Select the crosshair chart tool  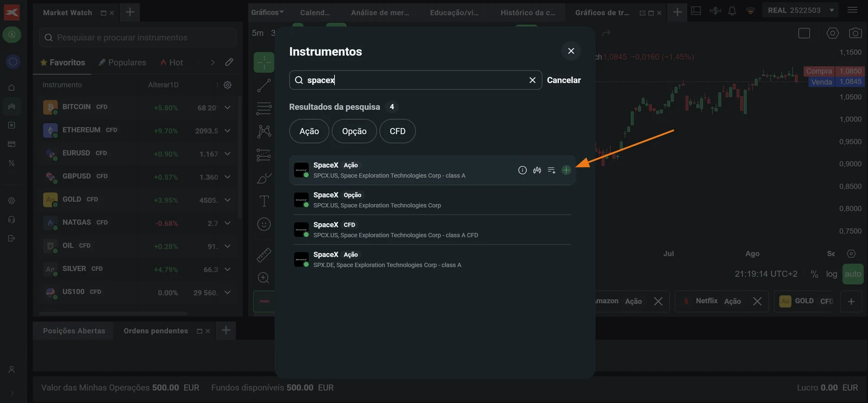point(264,62)
